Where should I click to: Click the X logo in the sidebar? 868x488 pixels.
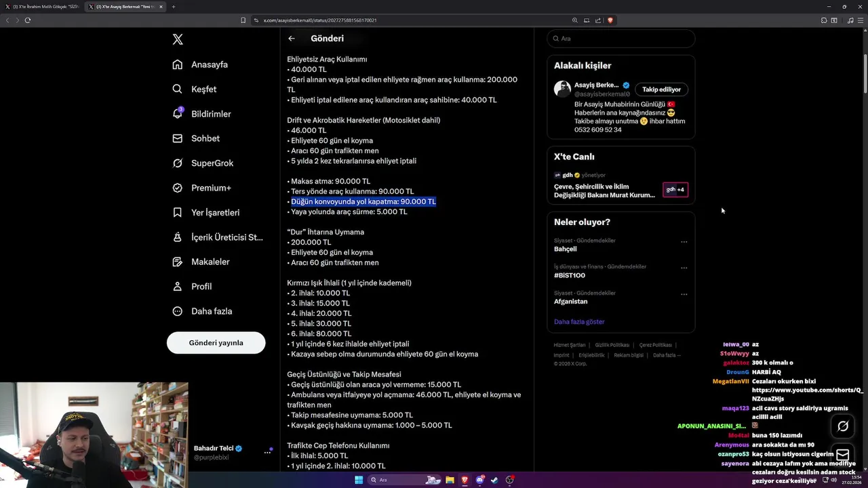(178, 39)
